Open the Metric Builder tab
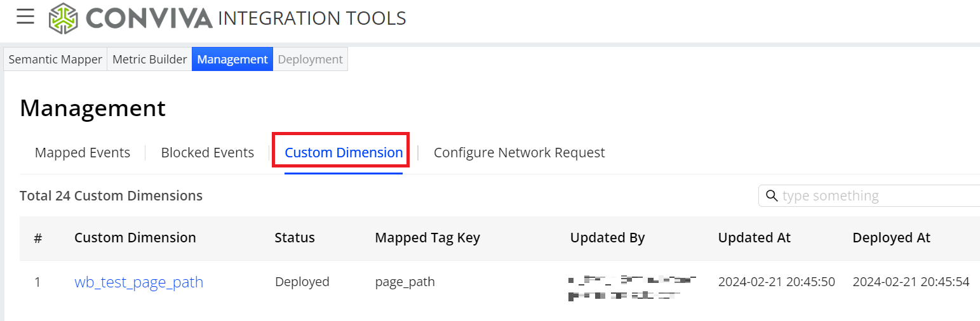Image resolution: width=980 pixels, height=321 pixels. pos(149,60)
